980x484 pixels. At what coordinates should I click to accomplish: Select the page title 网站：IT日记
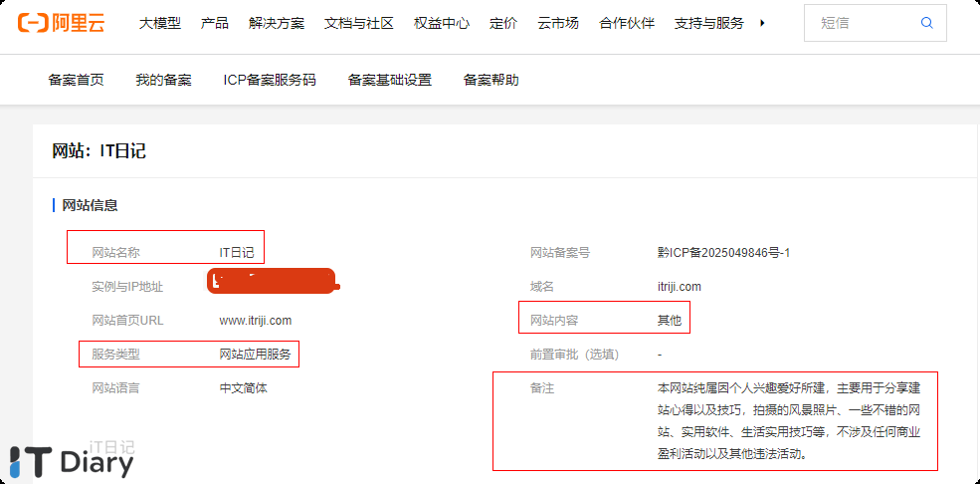click(98, 150)
